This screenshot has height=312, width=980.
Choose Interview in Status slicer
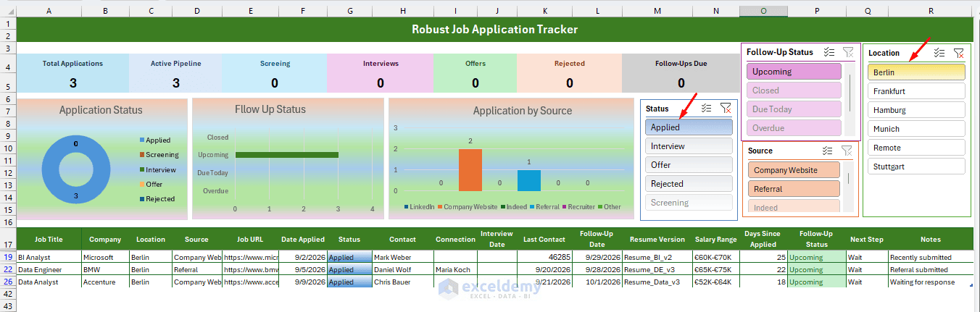[x=689, y=146]
